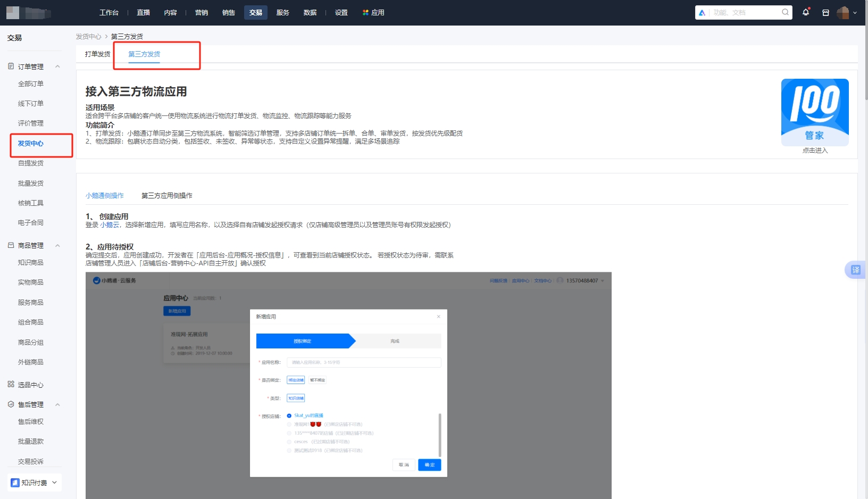Image resolution: width=868 pixels, height=499 pixels.
Task: Click the 商品管理 section icon in sidebar
Action: coord(11,245)
